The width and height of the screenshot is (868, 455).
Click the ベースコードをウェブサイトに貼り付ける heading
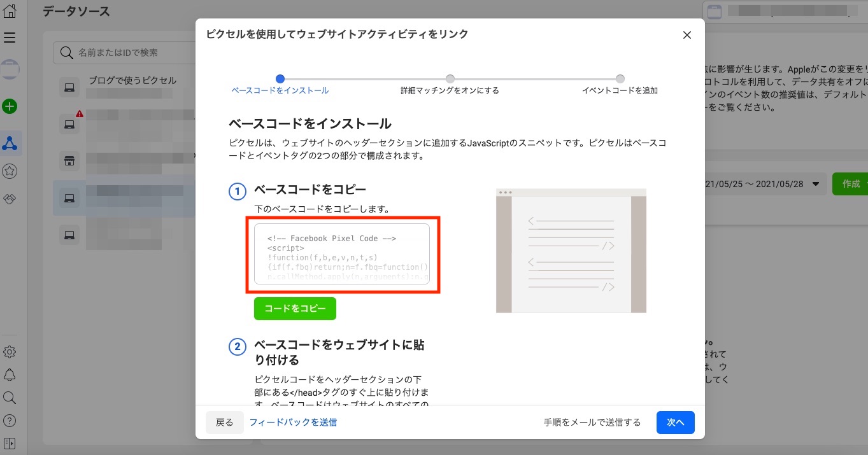pos(339,353)
